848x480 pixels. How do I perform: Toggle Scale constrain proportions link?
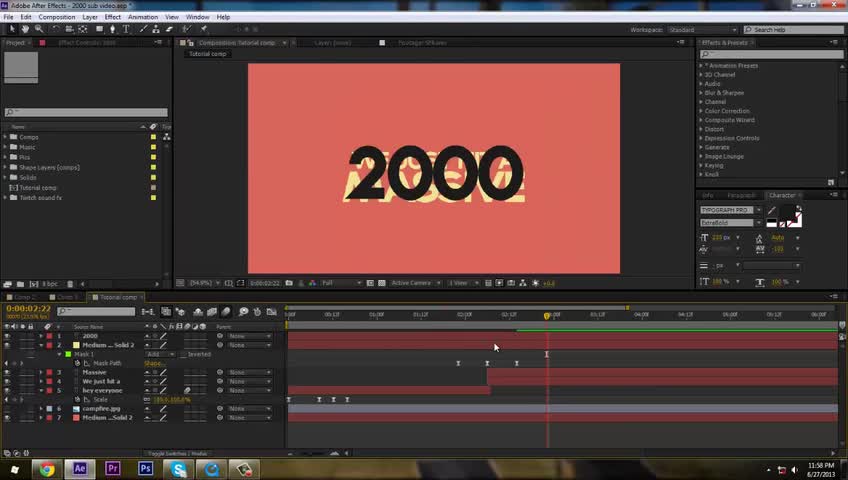(147, 399)
